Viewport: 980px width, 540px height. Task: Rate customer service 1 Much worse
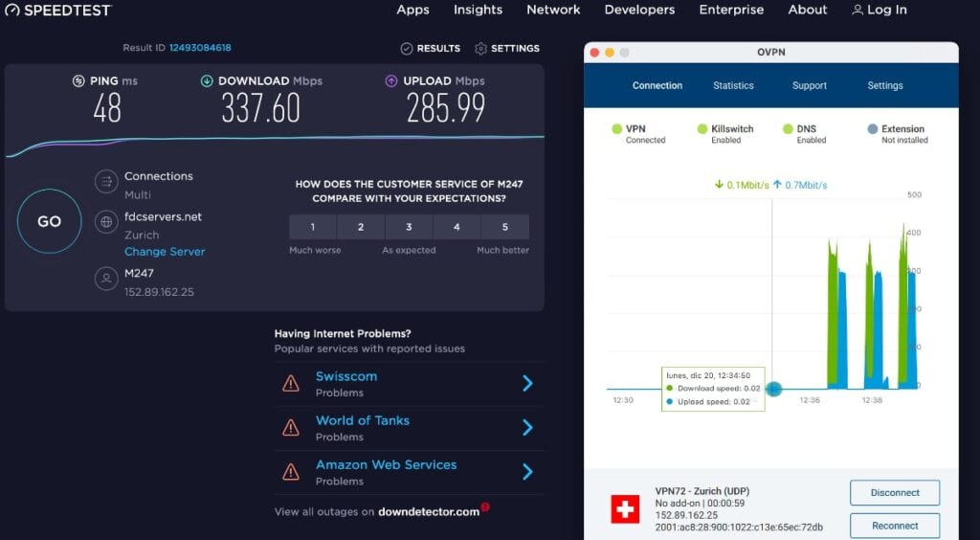tap(313, 227)
